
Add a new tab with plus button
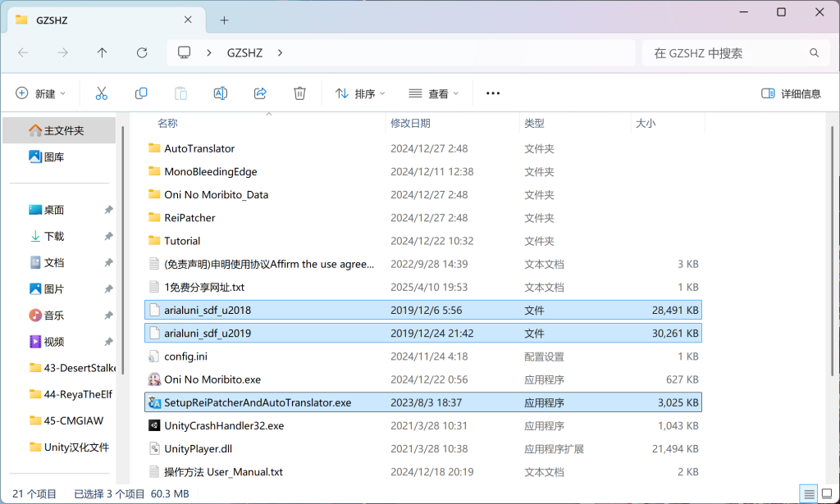[x=224, y=20]
